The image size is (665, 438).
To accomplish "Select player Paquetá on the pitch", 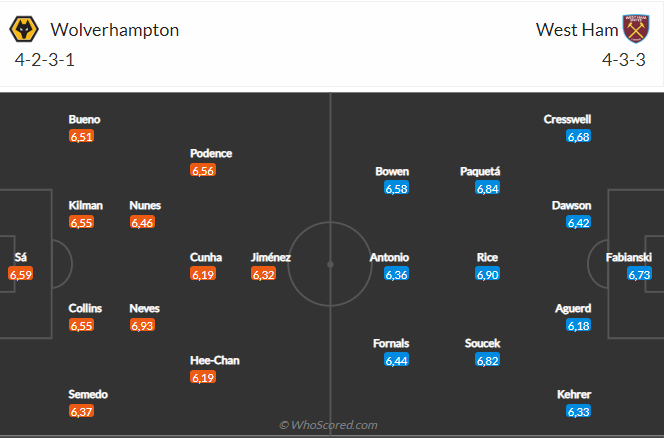I will pyautogui.click(x=480, y=171).
